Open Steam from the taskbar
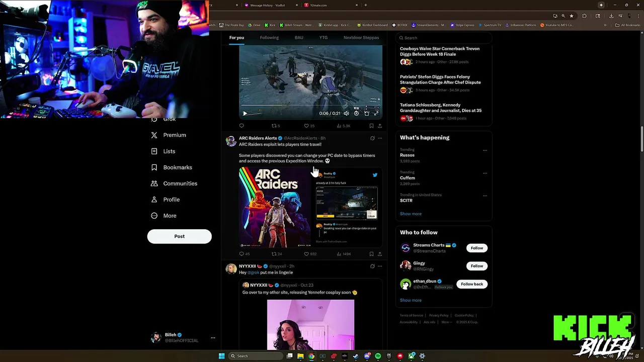 (x=356, y=356)
